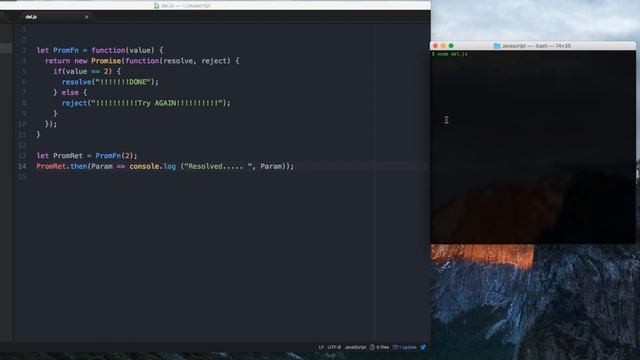Click the Terminal window title text
The height and width of the screenshot is (360, 640).
click(536, 46)
